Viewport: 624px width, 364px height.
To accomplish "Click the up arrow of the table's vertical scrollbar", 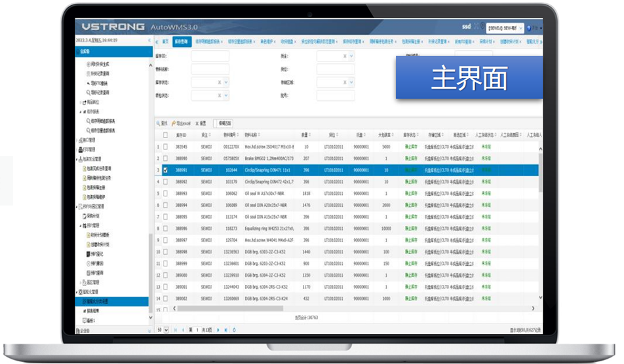I will 540,149.
